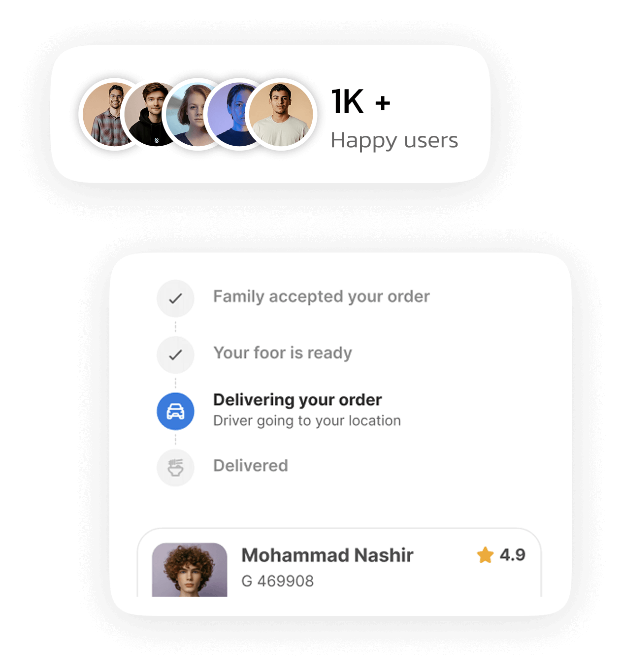Click checkmark next to Family accepted your order
Viewport: 622px width, 672px height.
click(x=175, y=298)
